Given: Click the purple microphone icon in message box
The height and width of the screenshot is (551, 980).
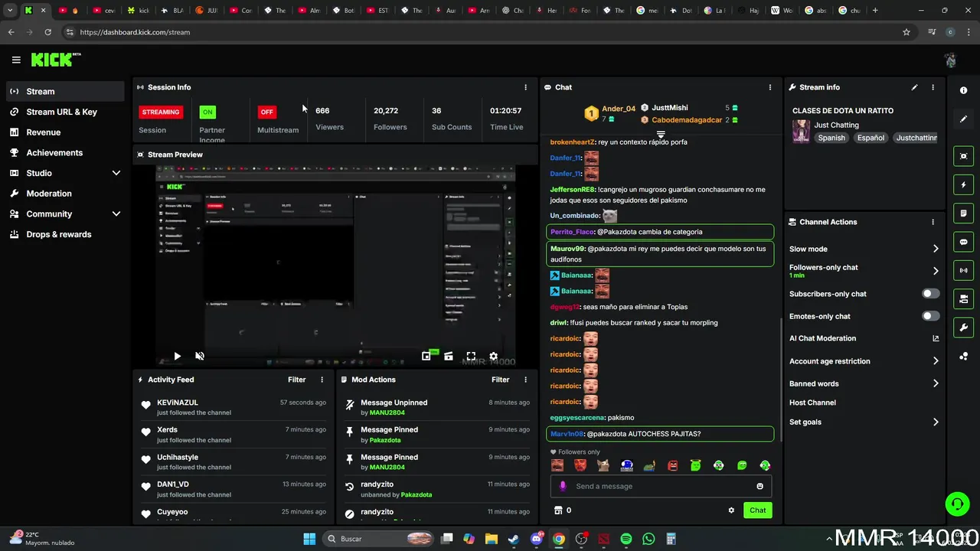Looking at the screenshot, I should point(563,486).
